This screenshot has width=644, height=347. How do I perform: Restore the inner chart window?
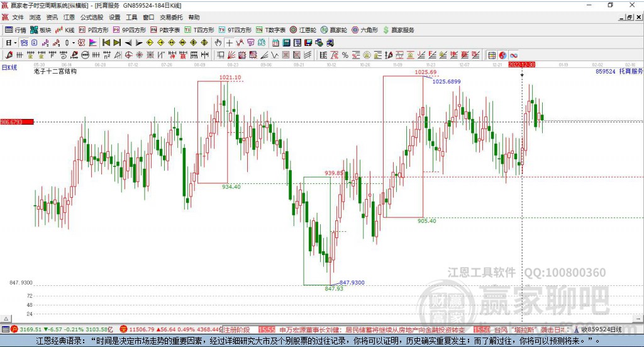click(x=630, y=17)
